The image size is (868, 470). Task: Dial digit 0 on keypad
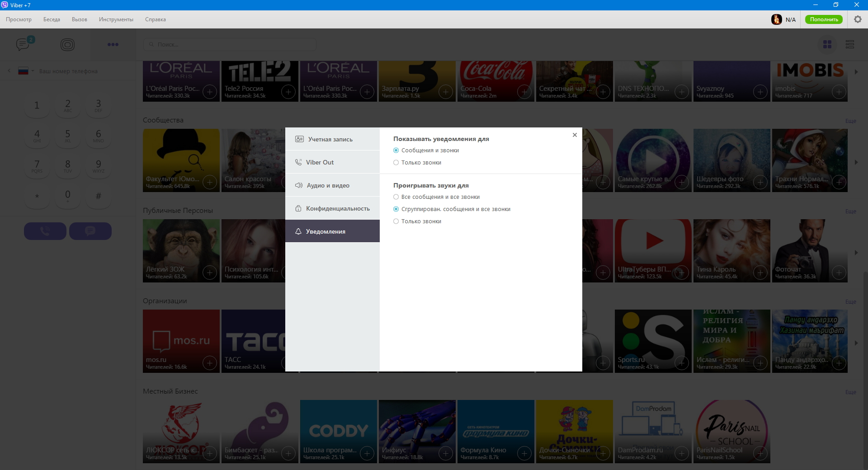(x=68, y=196)
